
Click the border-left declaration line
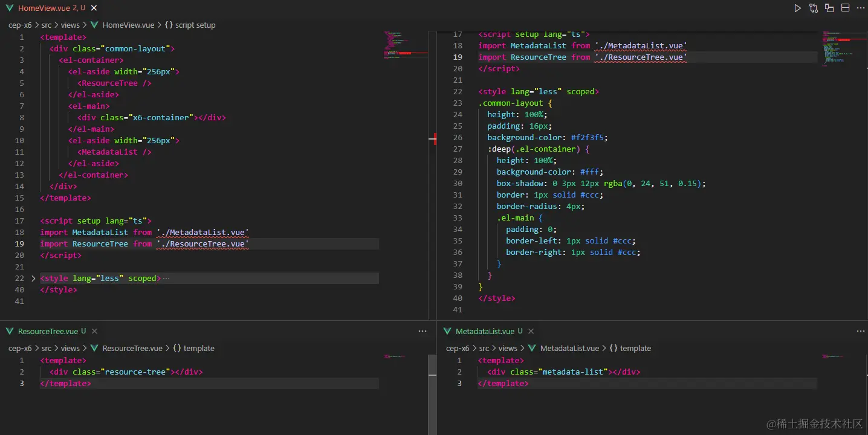click(x=571, y=241)
